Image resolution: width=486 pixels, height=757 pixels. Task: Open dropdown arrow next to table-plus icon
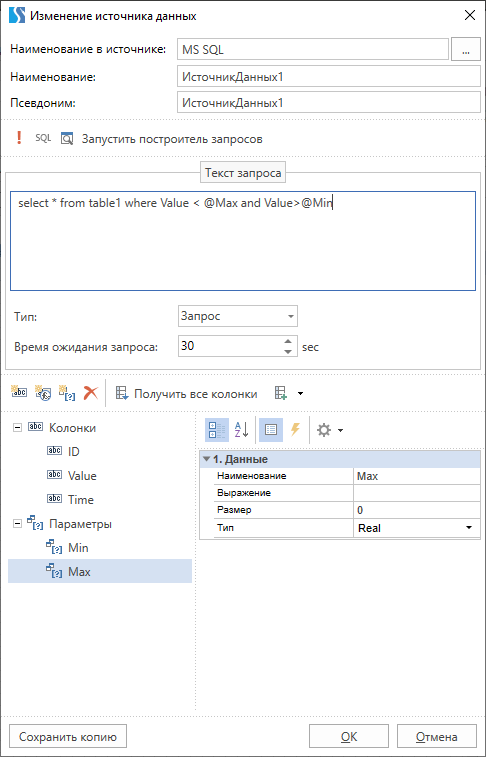(300, 394)
